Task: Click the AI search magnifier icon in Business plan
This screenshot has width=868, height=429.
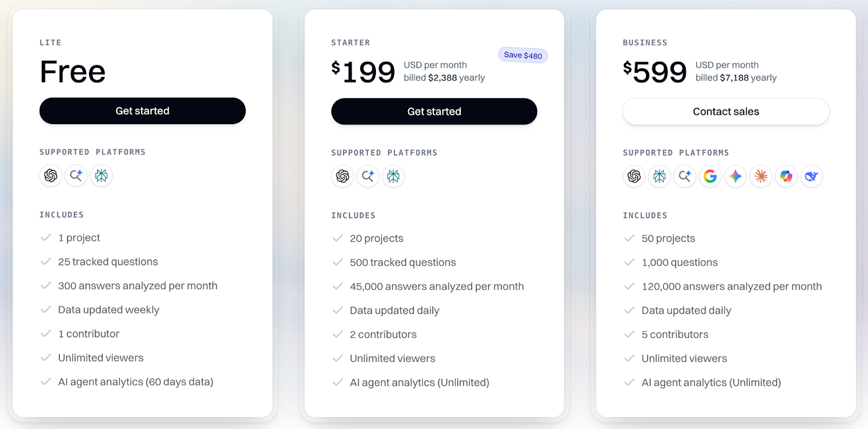Action: (x=685, y=176)
